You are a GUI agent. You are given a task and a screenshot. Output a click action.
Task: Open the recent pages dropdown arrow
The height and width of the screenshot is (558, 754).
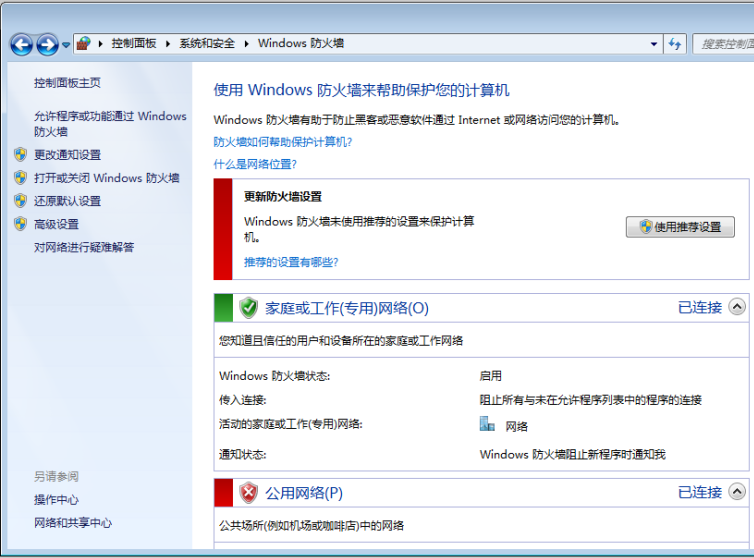(66, 45)
